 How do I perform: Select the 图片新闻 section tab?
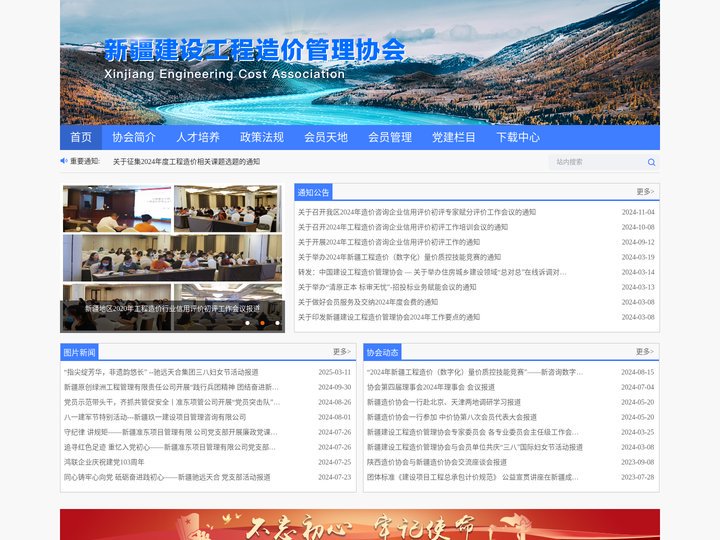click(x=79, y=352)
